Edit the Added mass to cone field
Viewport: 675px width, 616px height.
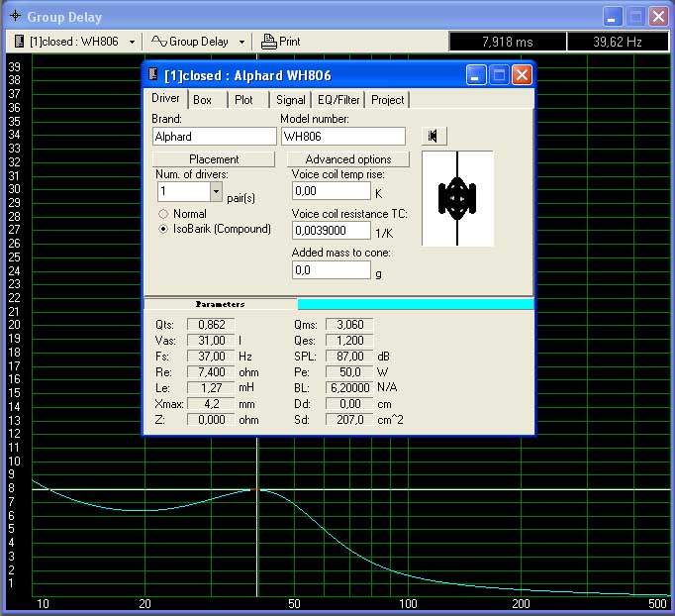point(331,269)
